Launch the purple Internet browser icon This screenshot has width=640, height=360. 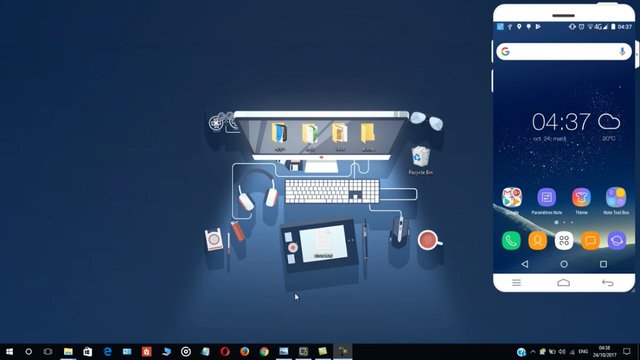click(x=616, y=241)
